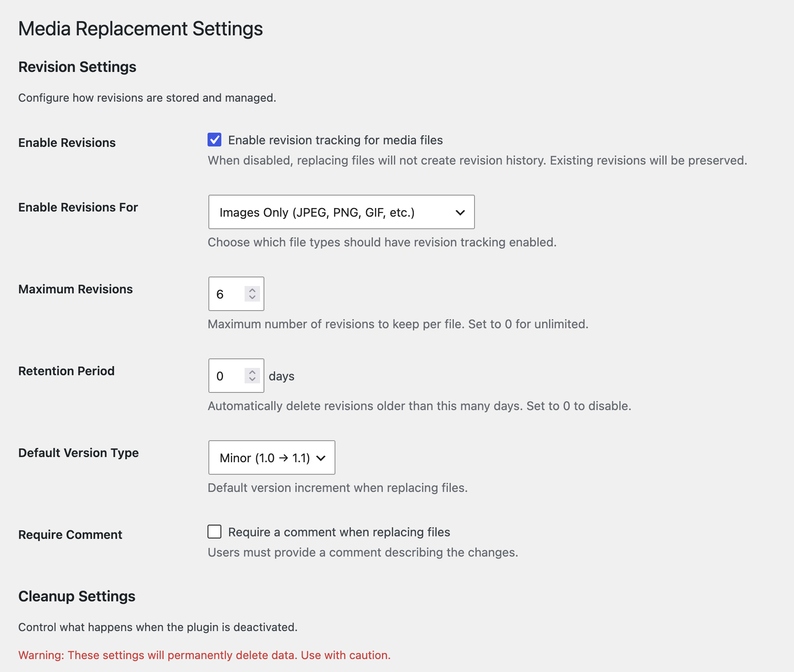Click 'Choose which file types should have revision tracking' description
794x672 pixels.
pos(382,242)
